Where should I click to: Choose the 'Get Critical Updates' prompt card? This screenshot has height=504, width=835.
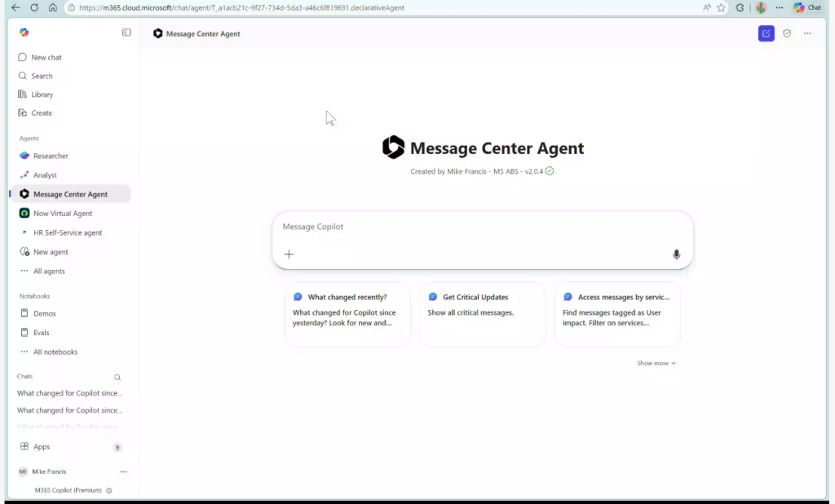click(483, 314)
